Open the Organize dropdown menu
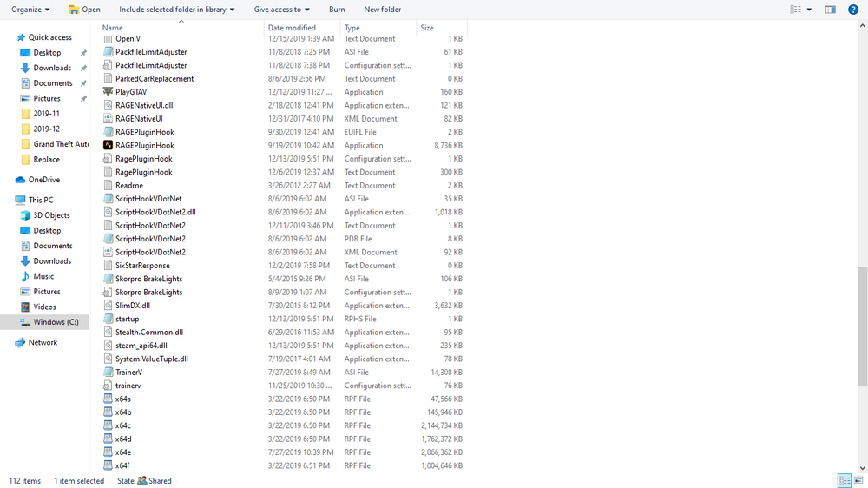Viewport: 868px width, 488px height. [x=30, y=10]
